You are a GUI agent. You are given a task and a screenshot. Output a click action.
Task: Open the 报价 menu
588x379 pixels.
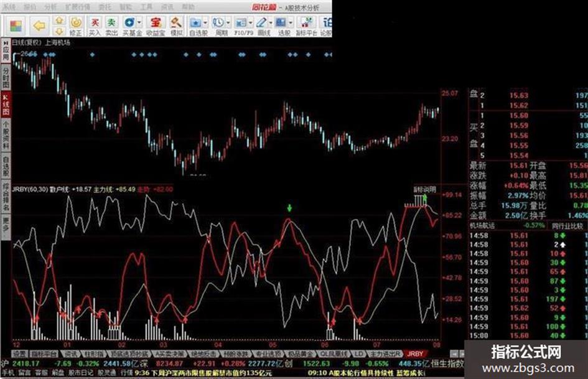click(x=30, y=7)
